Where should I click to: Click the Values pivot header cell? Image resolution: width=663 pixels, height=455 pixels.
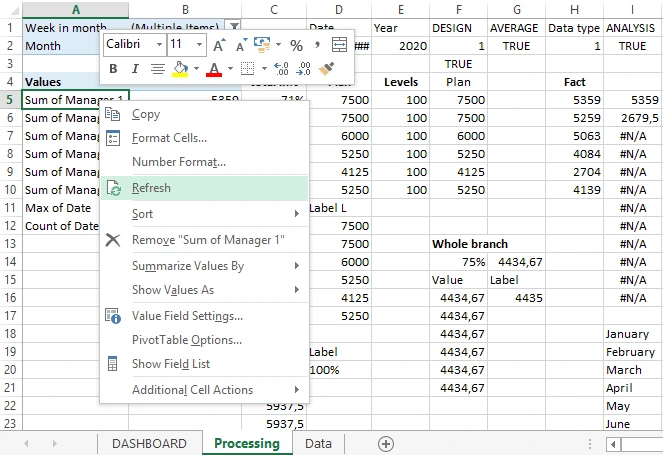(61, 82)
